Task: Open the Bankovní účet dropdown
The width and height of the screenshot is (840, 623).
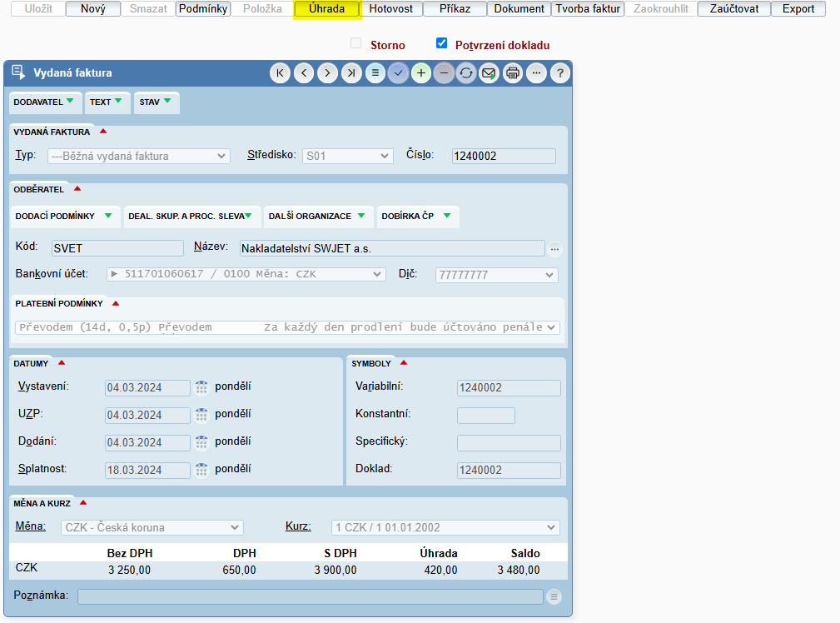Action: pyautogui.click(x=246, y=274)
